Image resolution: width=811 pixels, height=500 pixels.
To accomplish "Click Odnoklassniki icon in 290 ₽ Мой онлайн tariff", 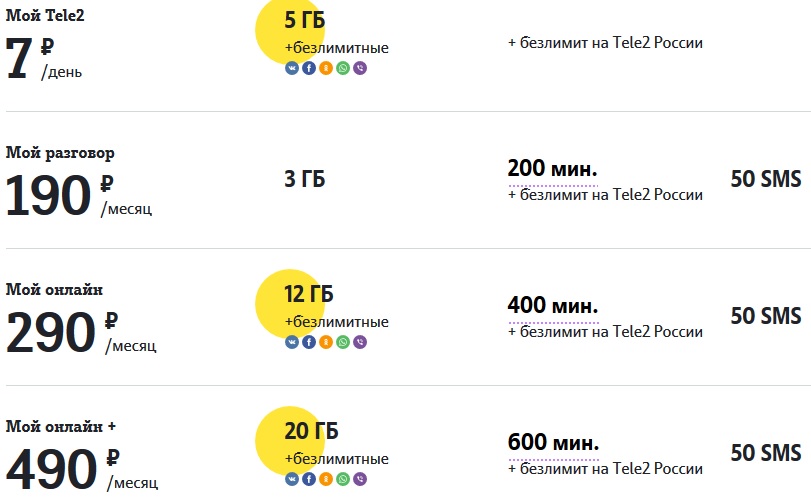I will point(326,342).
